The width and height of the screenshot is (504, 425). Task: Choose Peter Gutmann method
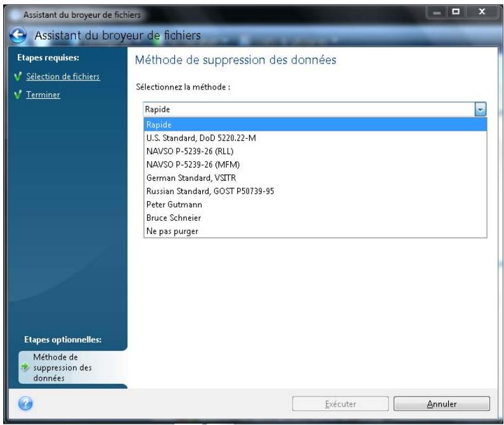(x=315, y=204)
